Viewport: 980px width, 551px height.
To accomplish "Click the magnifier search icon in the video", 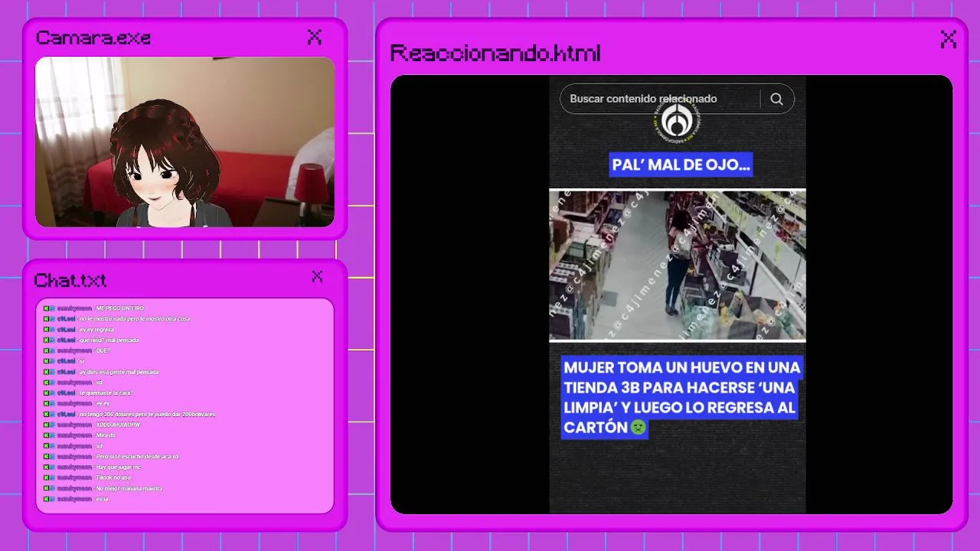I will tap(776, 99).
